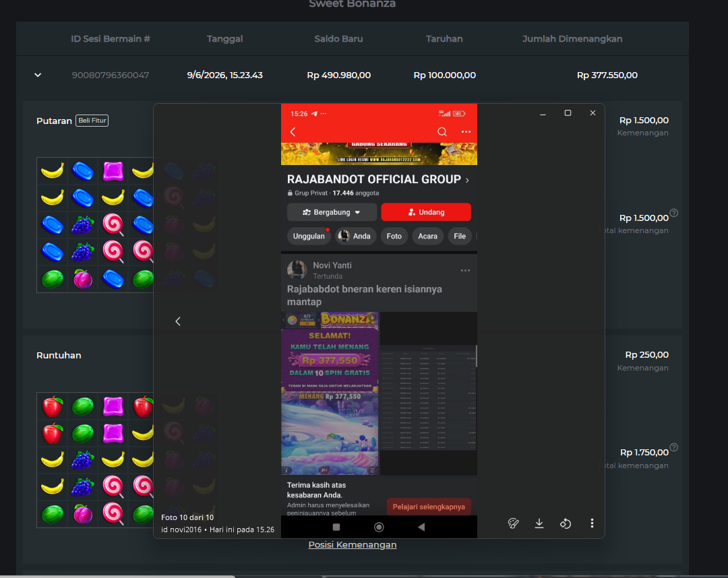Click Runtuhan Rp 250,00 kemenangan value
Viewport: 728px width, 578px height.
coord(646,355)
